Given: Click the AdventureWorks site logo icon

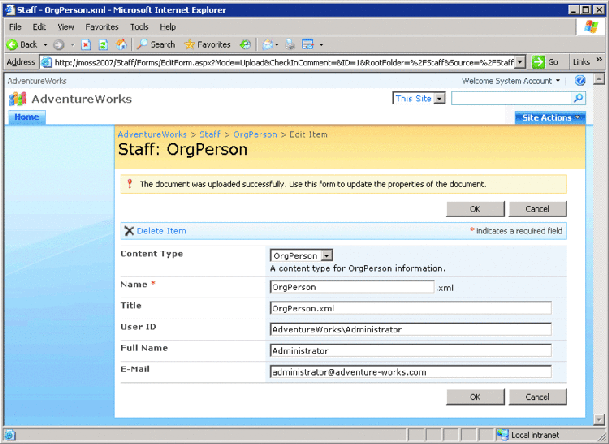Looking at the screenshot, I should tap(17, 99).
